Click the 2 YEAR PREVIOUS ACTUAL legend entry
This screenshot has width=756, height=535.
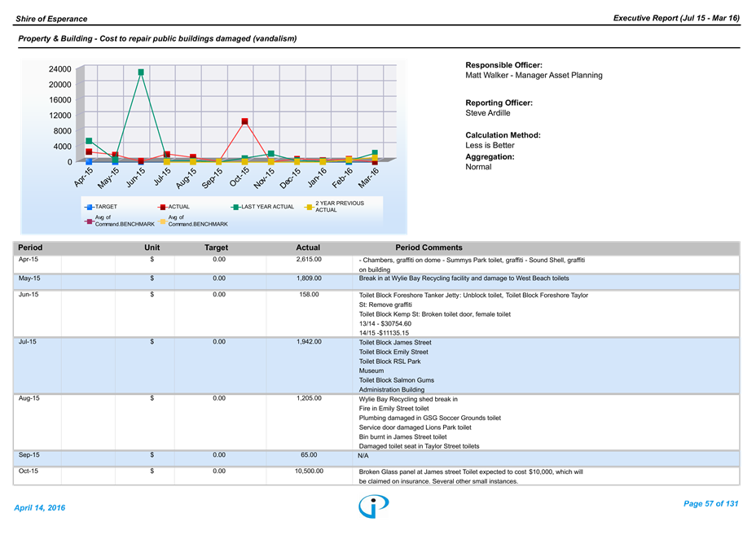(x=335, y=207)
